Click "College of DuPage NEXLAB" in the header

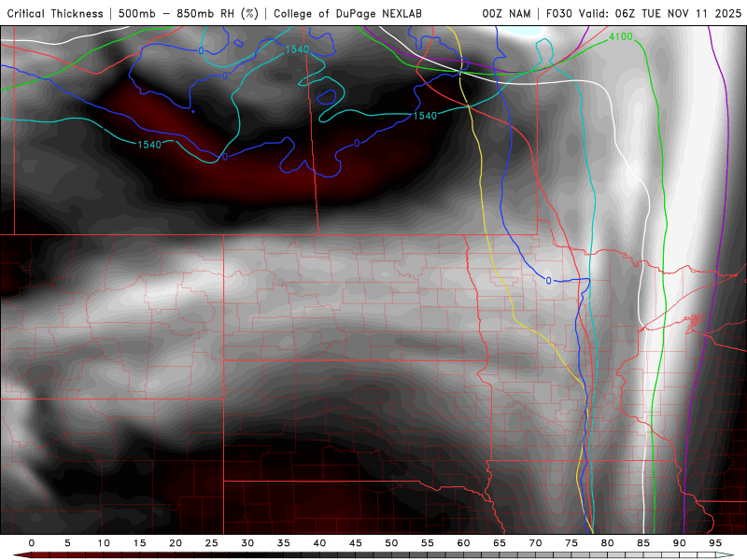click(347, 14)
